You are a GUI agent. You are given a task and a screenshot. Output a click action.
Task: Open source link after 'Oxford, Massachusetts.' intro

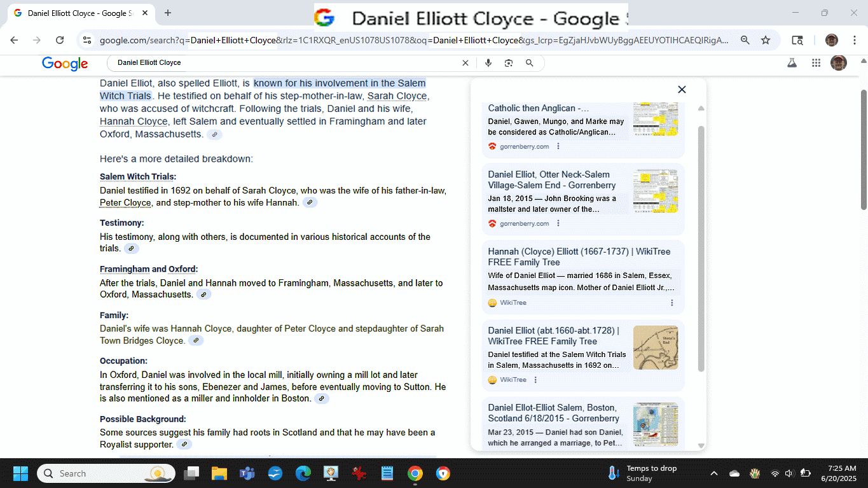pos(215,135)
